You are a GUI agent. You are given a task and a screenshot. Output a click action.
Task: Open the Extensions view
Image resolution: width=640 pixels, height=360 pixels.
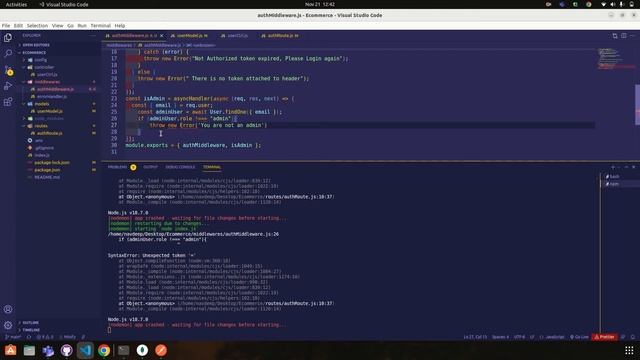coord(8,102)
